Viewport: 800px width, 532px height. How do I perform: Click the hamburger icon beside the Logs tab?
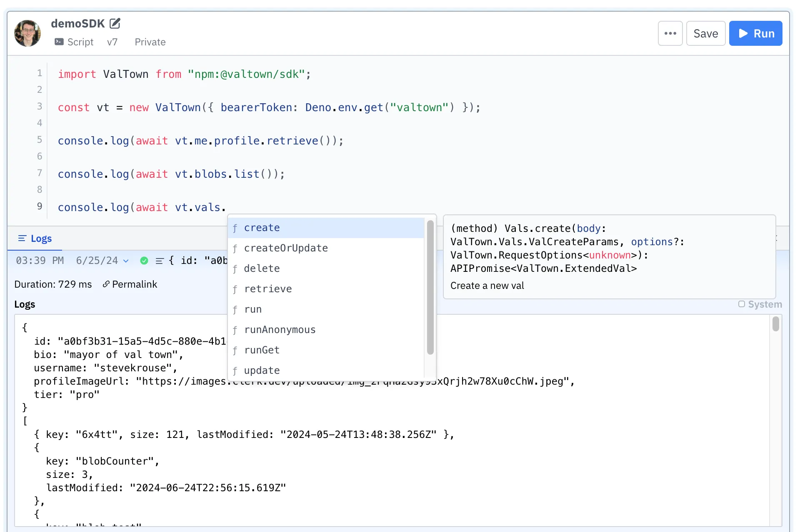click(22, 238)
